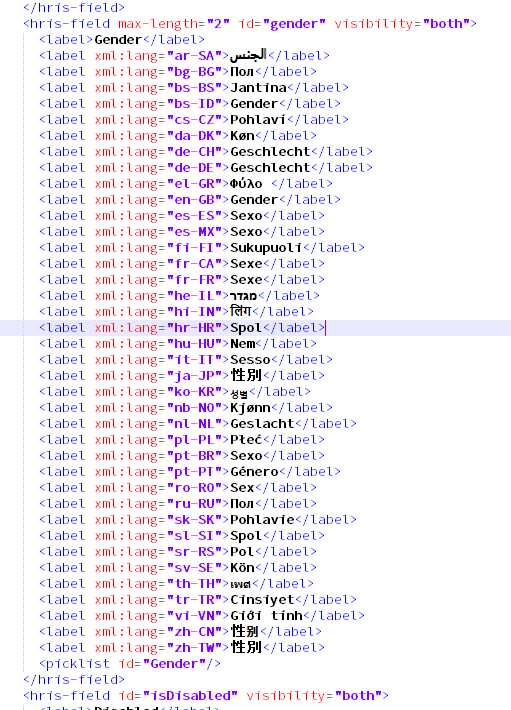Click the Kjønn text on nb-NO line

coord(250,408)
